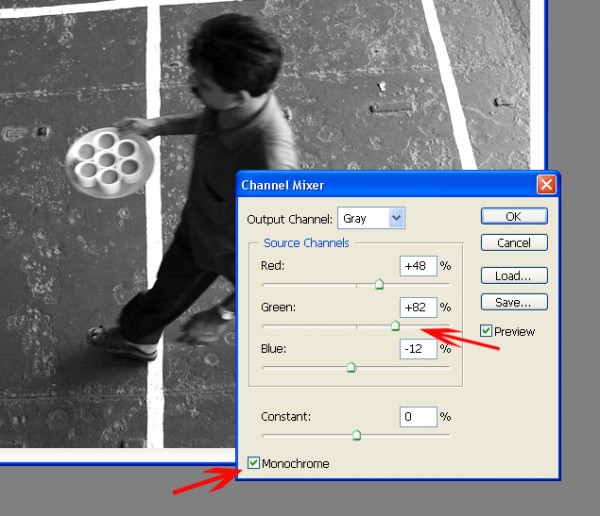Close the Channel Mixer dialog
The image size is (600, 516).
click(x=546, y=185)
